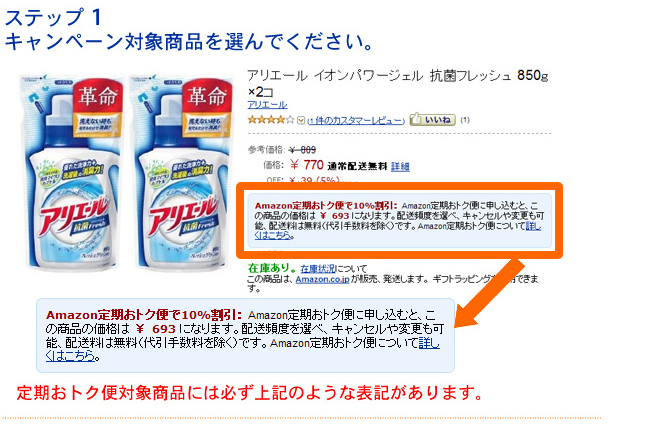Click the ステップ1 heading text
655x431 pixels.
tap(53, 17)
